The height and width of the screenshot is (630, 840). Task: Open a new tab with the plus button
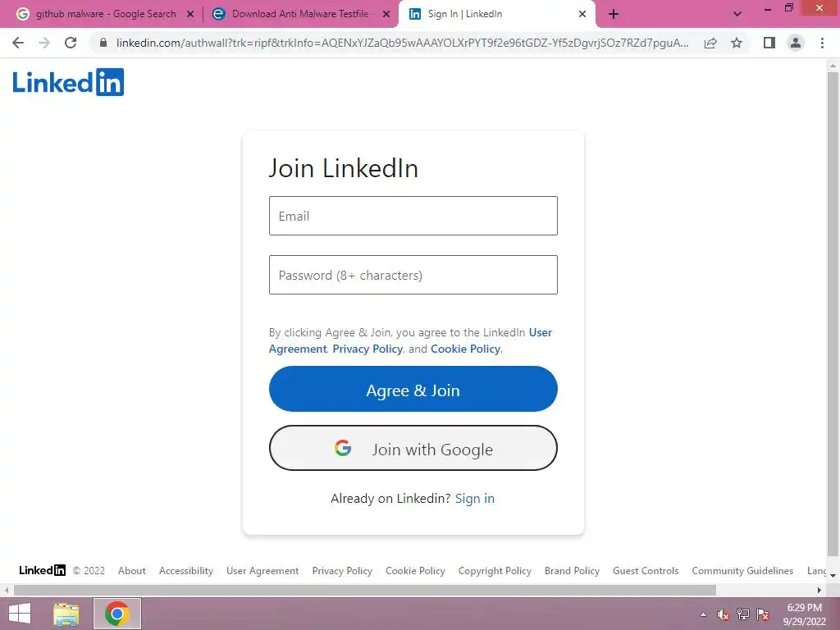[x=614, y=14]
